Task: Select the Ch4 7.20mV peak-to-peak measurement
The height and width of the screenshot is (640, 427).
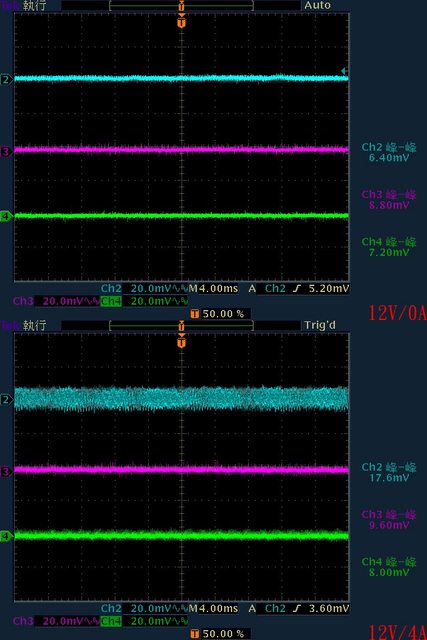Action: pos(389,247)
